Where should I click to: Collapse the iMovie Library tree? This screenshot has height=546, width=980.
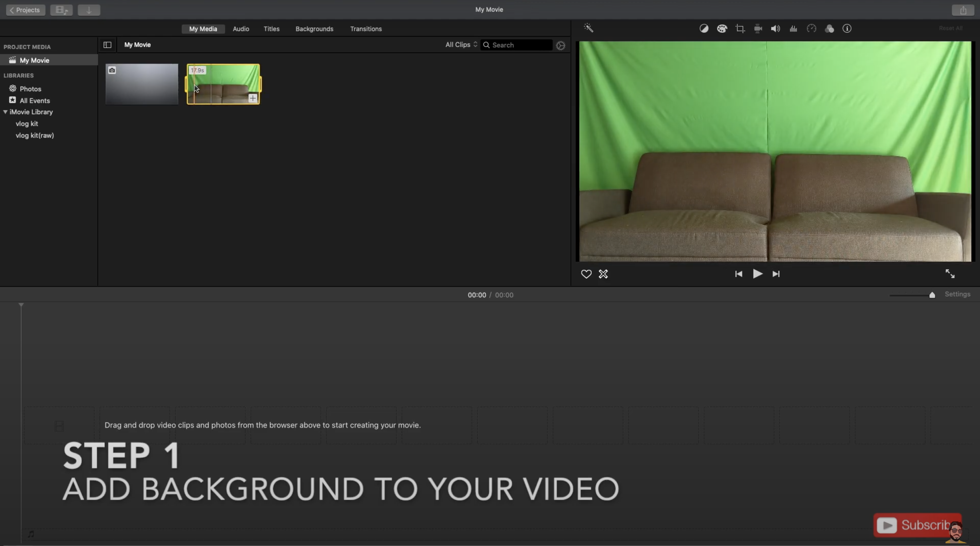pos(5,112)
